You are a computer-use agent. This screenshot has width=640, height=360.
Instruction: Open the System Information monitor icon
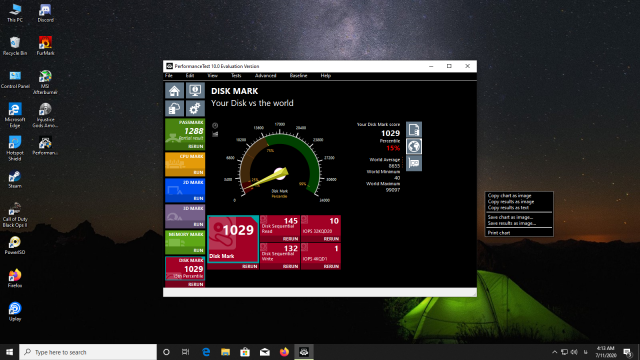tap(195, 91)
